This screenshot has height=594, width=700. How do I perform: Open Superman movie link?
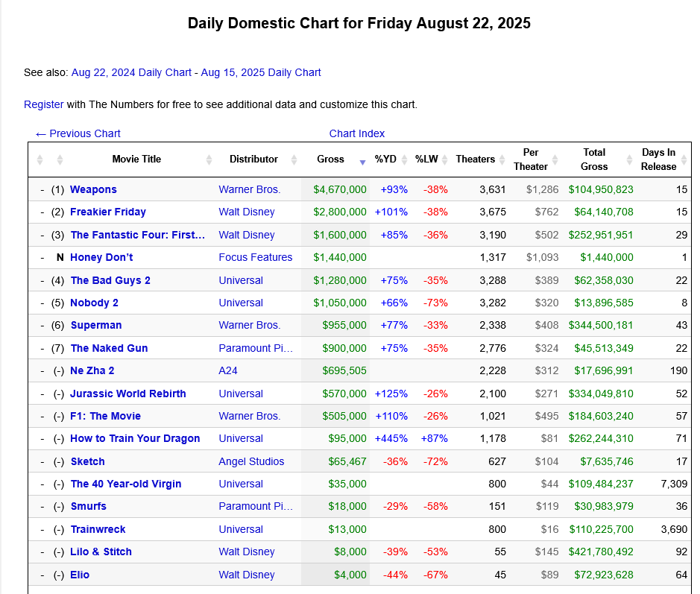click(x=96, y=325)
